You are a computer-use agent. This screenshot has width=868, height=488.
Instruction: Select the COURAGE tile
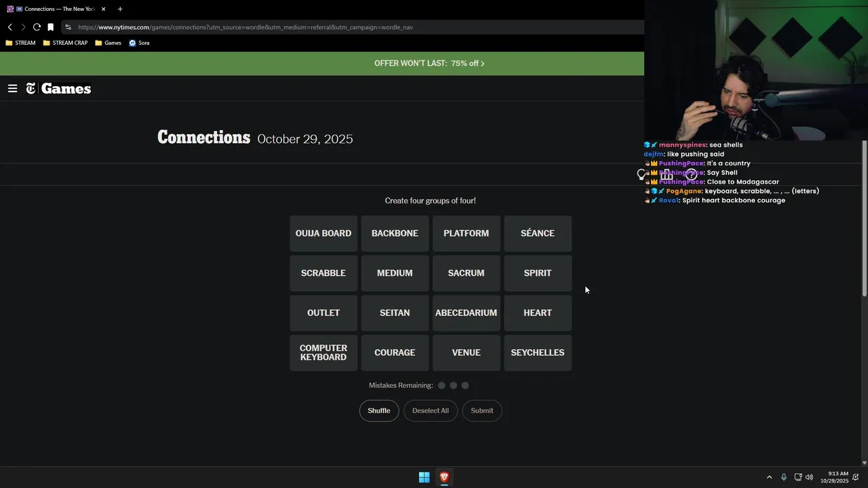(x=395, y=352)
